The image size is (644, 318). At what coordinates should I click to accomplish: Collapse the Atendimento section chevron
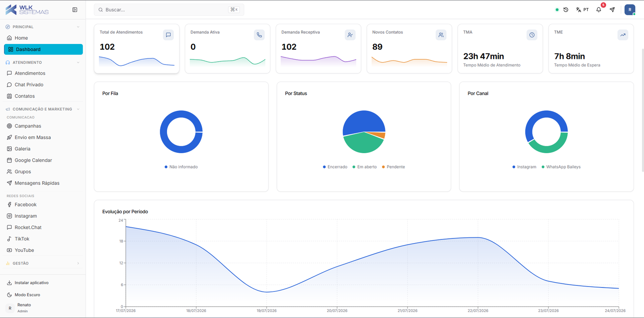coord(78,62)
